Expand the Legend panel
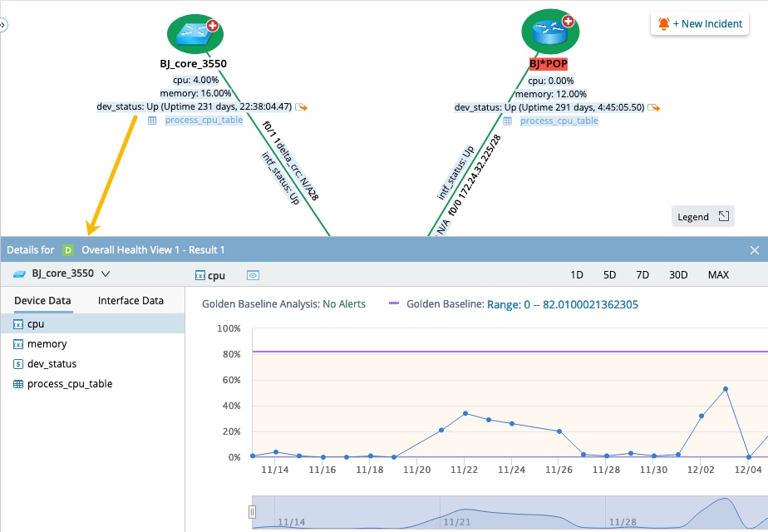This screenshot has height=532, width=768. tap(702, 215)
